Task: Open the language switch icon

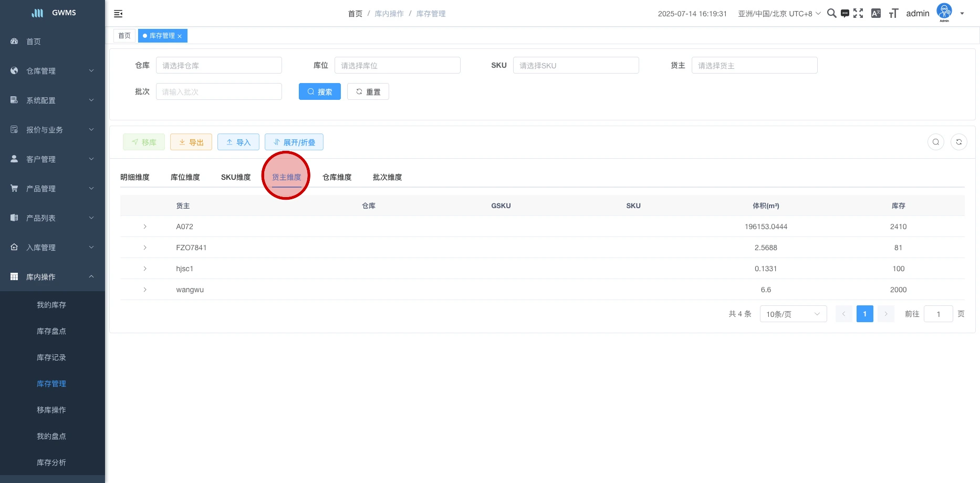Action: 875,14
